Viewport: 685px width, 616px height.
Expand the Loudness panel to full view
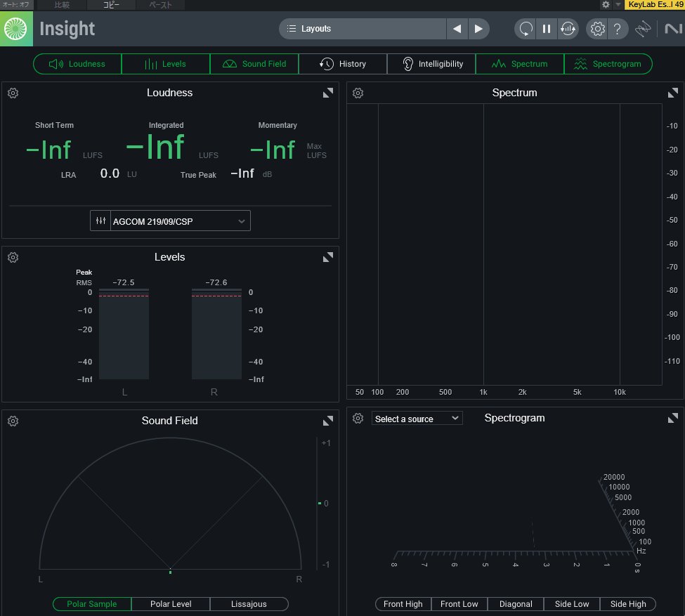[327, 93]
